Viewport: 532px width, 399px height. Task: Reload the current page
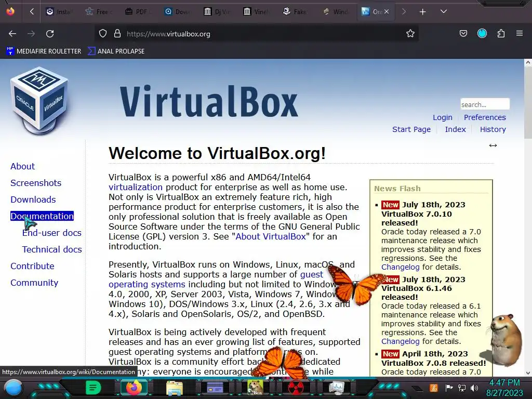(x=50, y=34)
